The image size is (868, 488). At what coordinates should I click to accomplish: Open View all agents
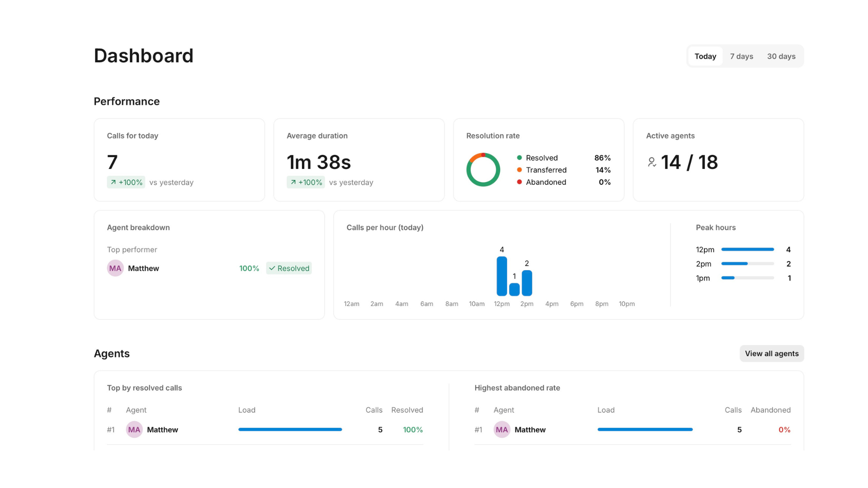pos(772,353)
